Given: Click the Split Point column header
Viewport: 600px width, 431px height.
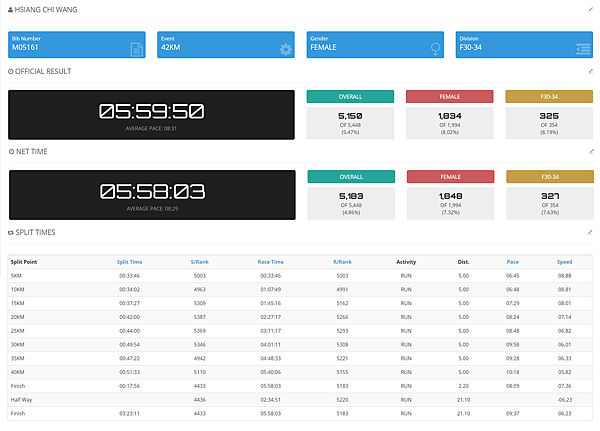Looking at the screenshot, I should 24,262.
